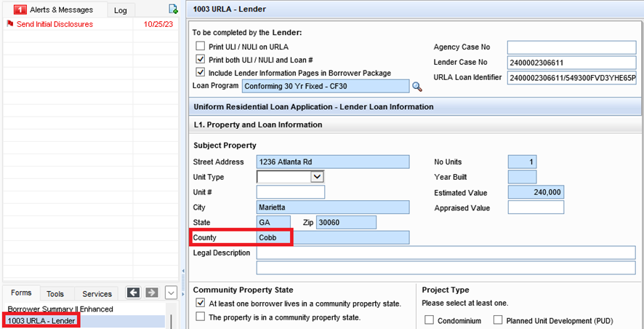This screenshot has width=644, height=329.
Task: Expand the forms list dropdown chevron
Action: click(x=171, y=293)
